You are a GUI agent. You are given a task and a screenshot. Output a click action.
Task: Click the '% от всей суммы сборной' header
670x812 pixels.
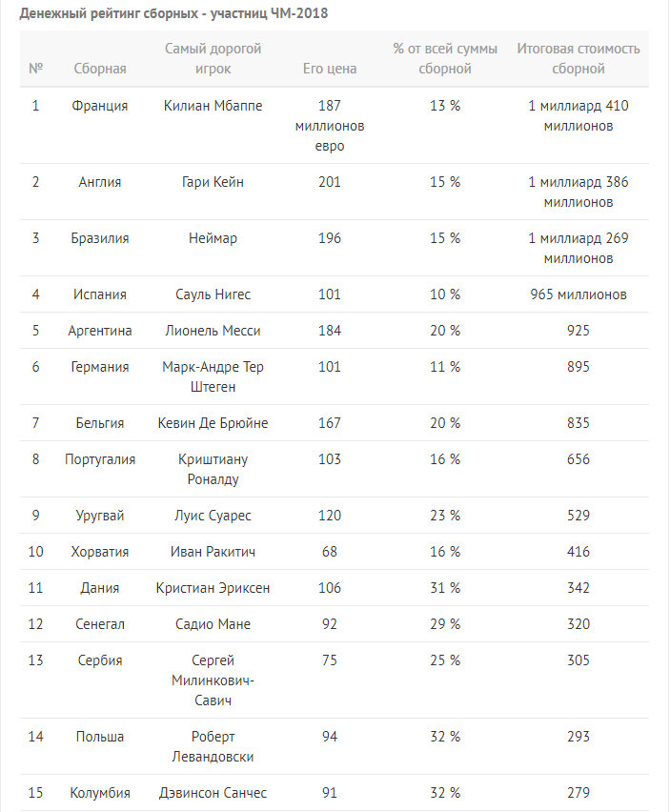[445, 58]
